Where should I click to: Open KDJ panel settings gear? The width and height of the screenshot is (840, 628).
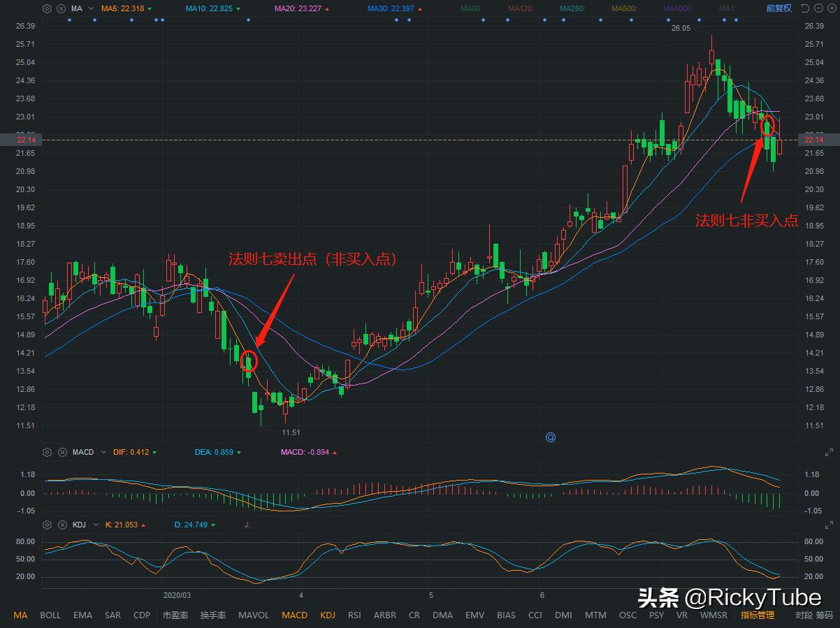click(x=47, y=525)
